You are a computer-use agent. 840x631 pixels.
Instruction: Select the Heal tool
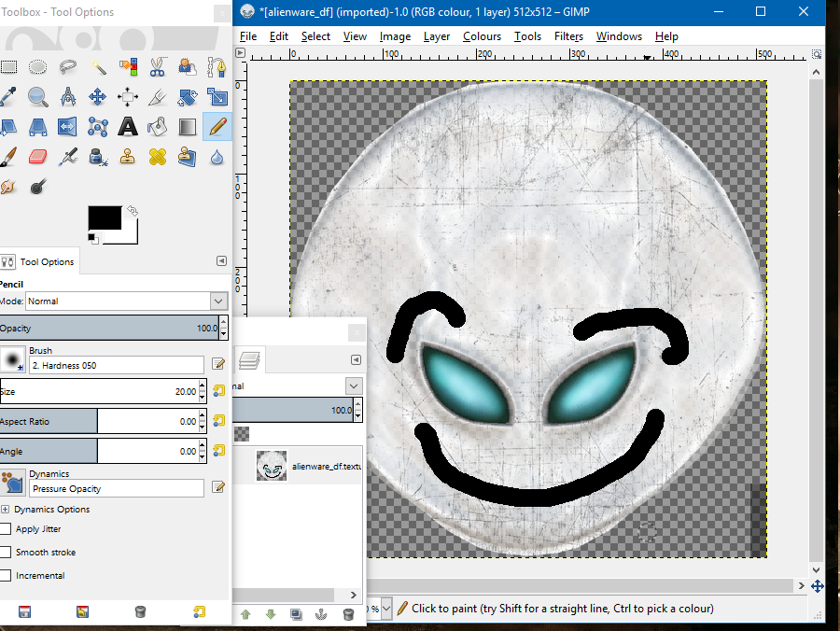158,157
